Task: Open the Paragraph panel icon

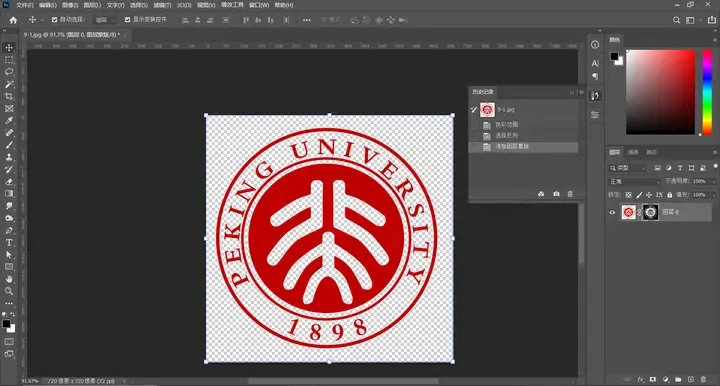Action: click(595, 77)
